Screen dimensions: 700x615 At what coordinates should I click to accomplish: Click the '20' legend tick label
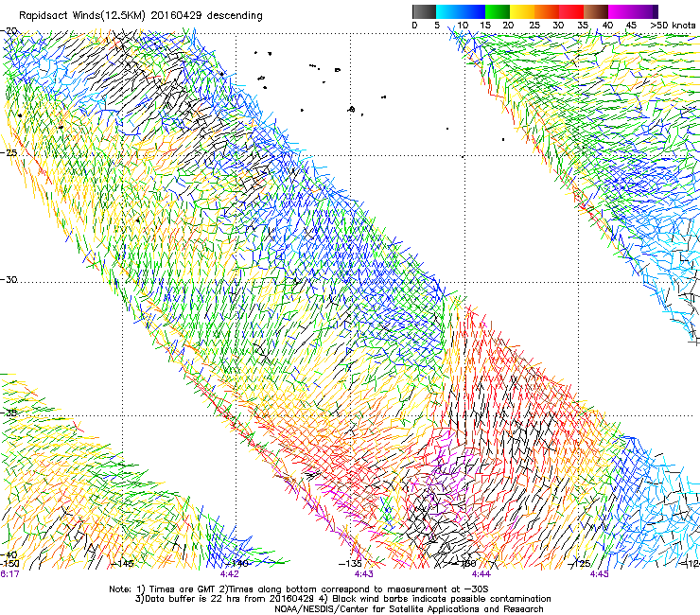click(509, 25)
